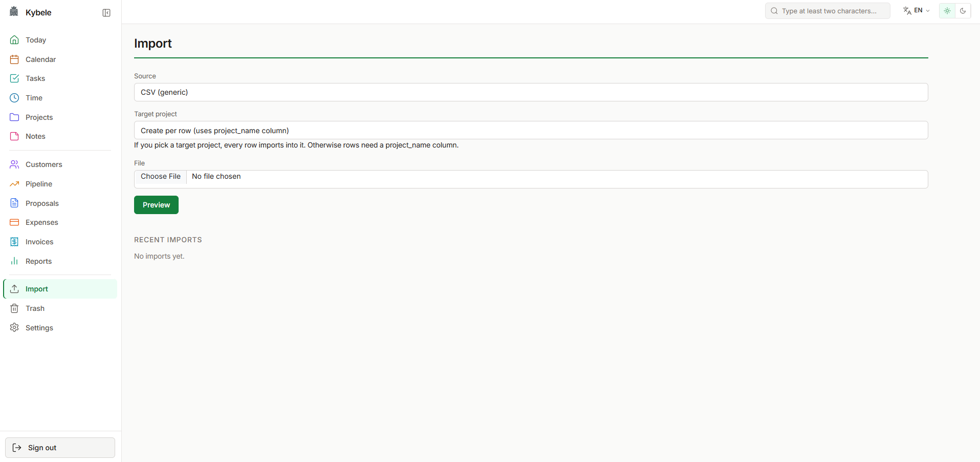This screenshot has height=462, width=980.
Task: Click the Settings gear icon
Action: [x=14, y=328]
